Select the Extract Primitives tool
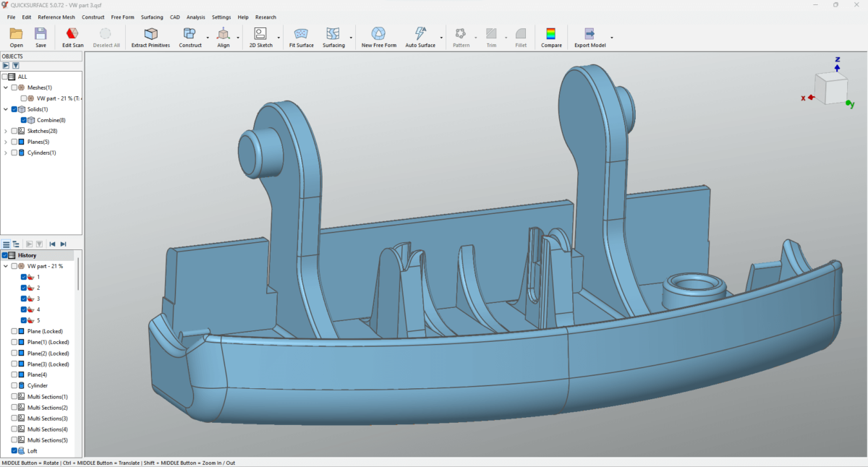 pyautogui.click(x=150, y=34)
